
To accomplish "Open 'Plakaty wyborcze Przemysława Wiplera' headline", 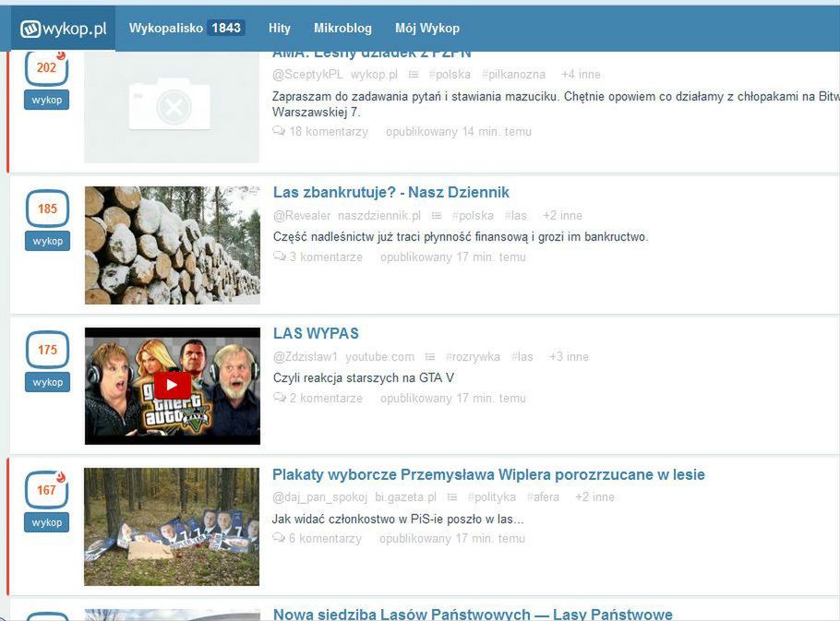I will (488, 475).
